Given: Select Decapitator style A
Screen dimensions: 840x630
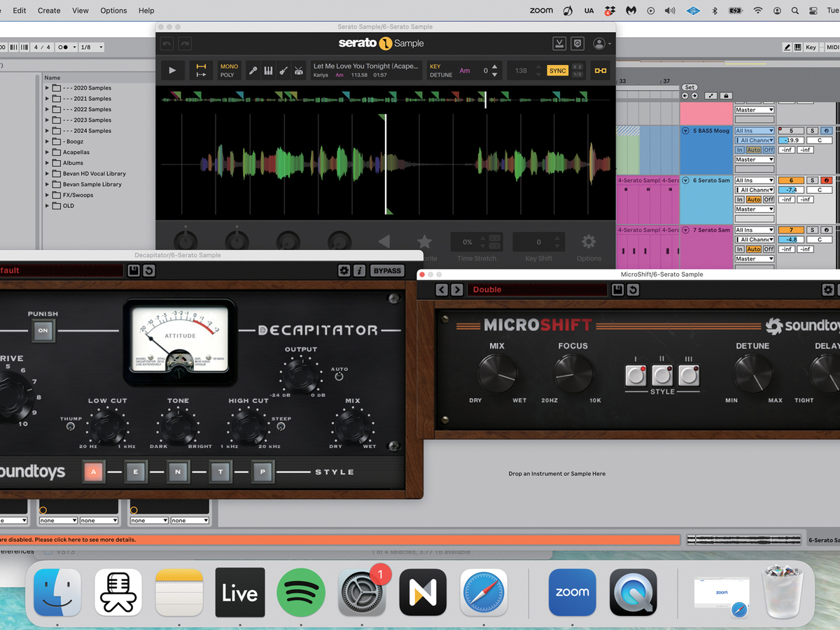Looking at the screenshot, I should pyautogui.click(x=93, y=472).
